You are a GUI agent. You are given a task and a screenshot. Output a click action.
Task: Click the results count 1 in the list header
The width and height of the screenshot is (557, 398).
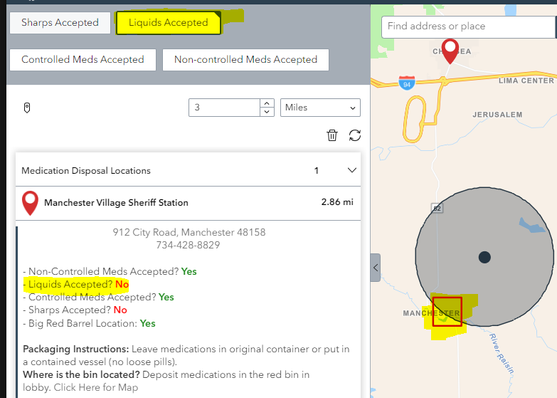(x=316, y=171)
